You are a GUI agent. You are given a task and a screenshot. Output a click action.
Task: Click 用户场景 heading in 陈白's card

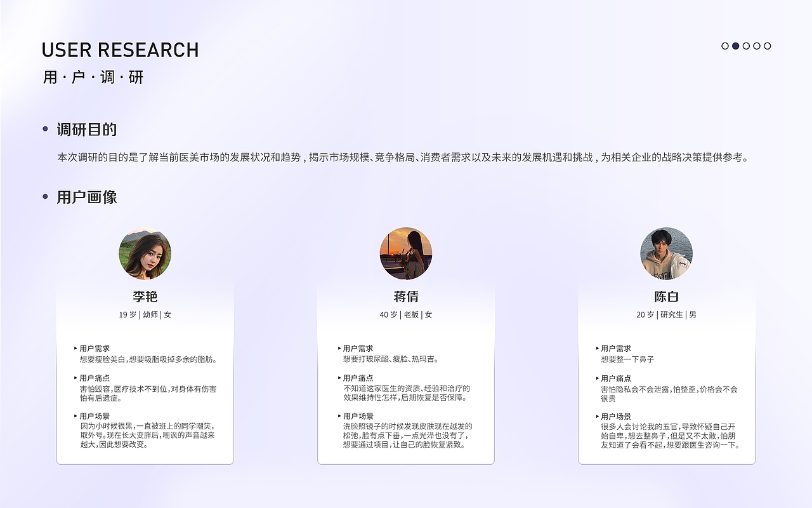616,416
